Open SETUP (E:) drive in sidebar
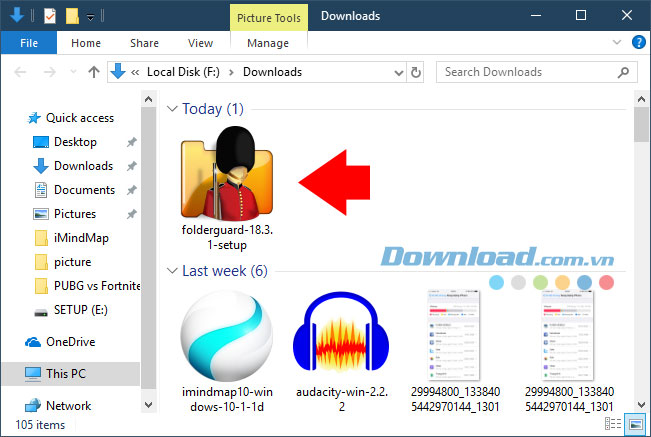Image resolution: width=651 pixels, height=437 pixels. [x=71, y=310]
